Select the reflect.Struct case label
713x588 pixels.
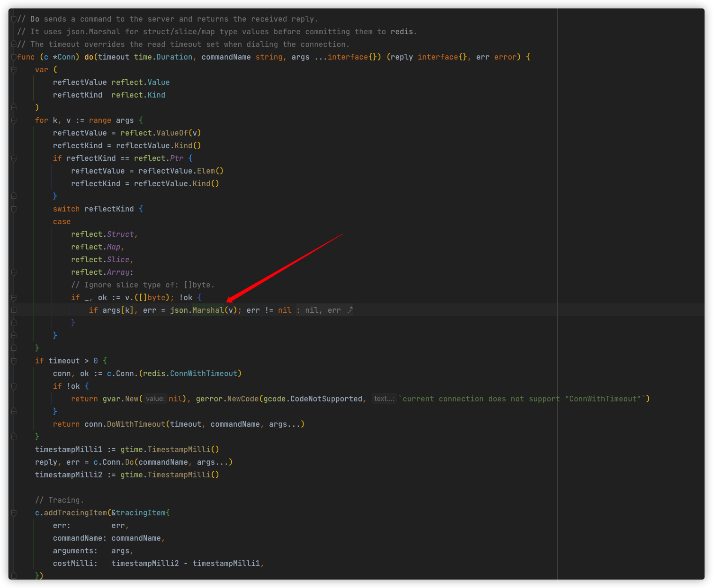click(x=104, y=234)
